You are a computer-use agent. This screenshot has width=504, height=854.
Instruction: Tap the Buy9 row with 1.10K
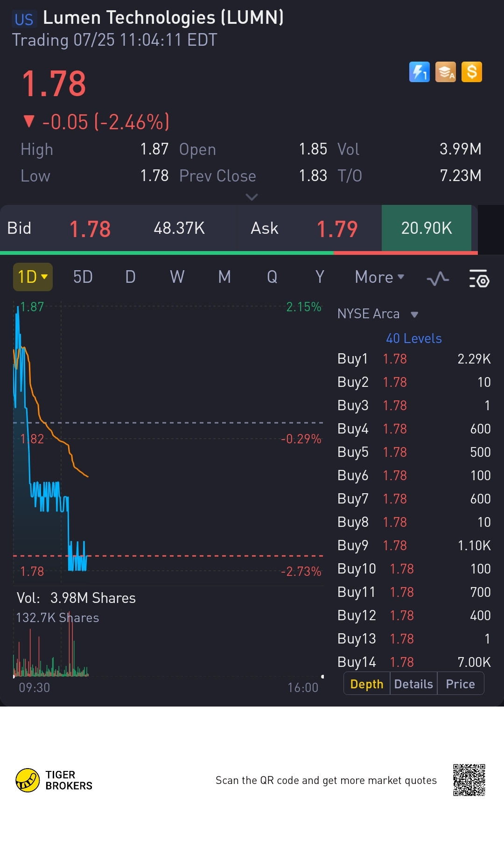click(x=414, y=546)
